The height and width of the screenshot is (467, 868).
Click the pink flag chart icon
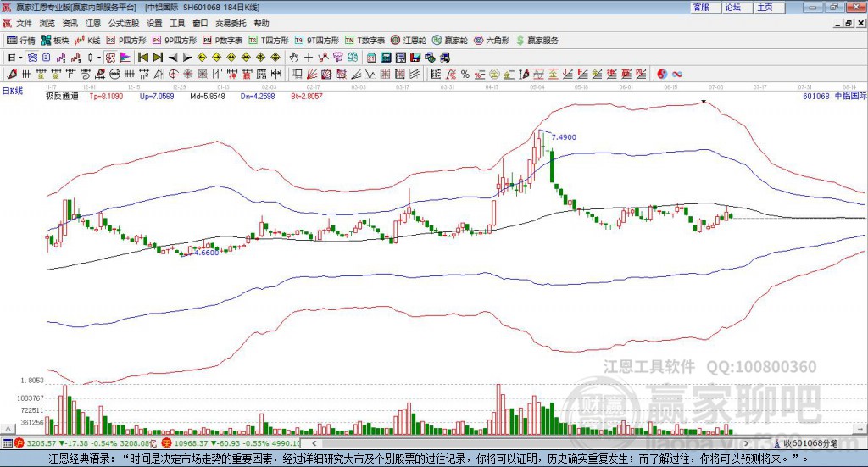[125, 58]
